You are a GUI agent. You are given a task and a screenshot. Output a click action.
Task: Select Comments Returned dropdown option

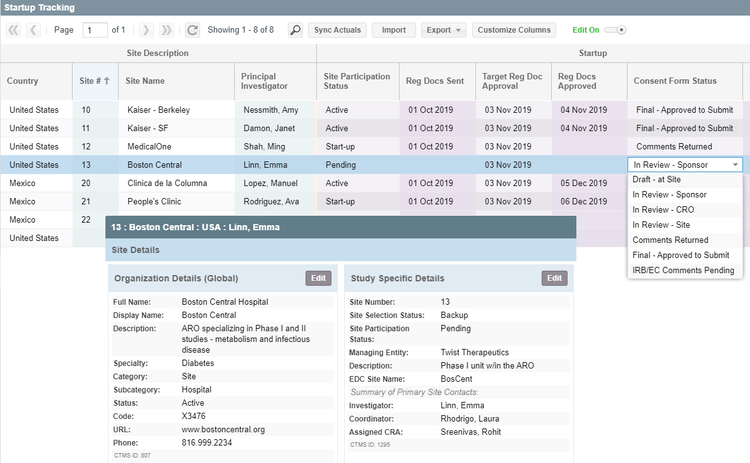coord(685,240)
